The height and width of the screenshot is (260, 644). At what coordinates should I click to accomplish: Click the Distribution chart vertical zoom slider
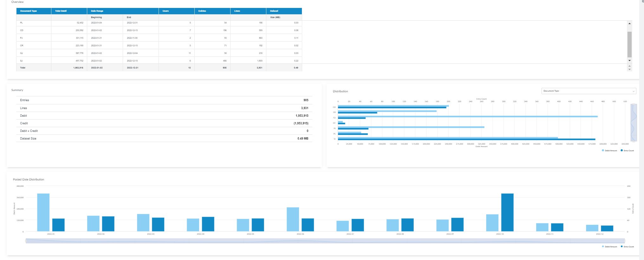click(634, 123)
